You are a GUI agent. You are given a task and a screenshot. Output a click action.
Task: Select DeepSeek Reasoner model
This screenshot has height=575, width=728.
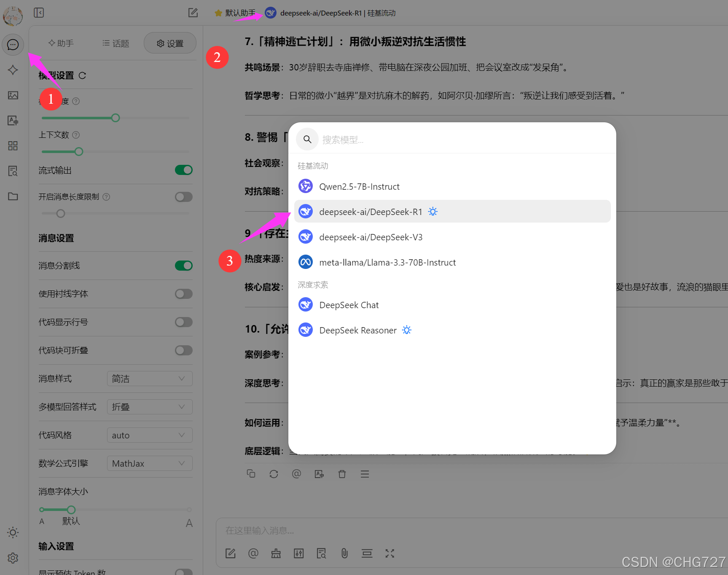[452, 330]
